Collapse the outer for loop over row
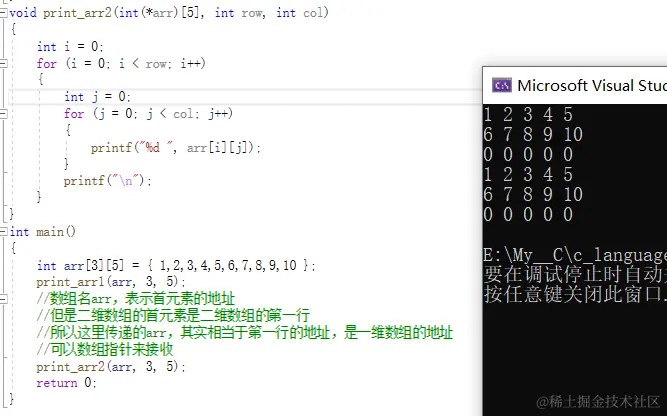 3,64
